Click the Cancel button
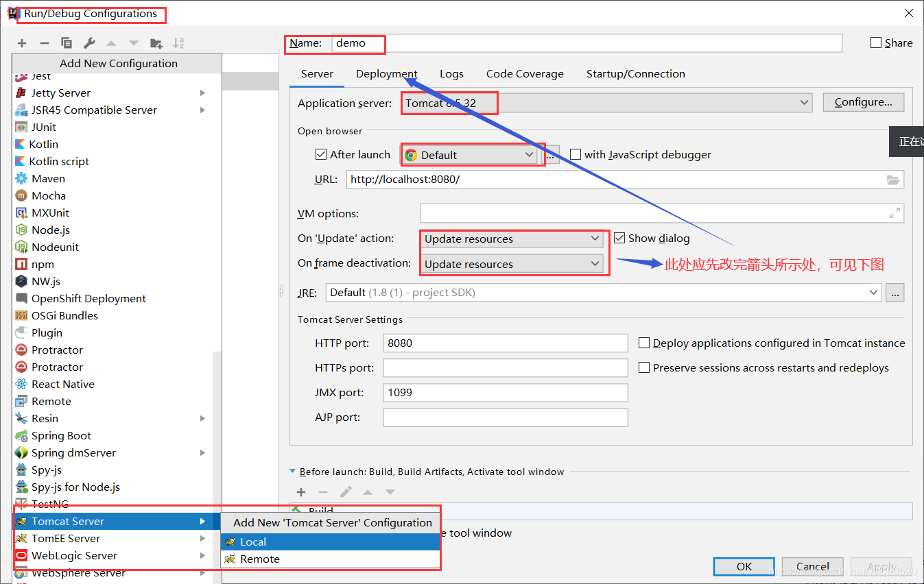Image resolution: width=924 pixels, height=584 pixels. 813,566
